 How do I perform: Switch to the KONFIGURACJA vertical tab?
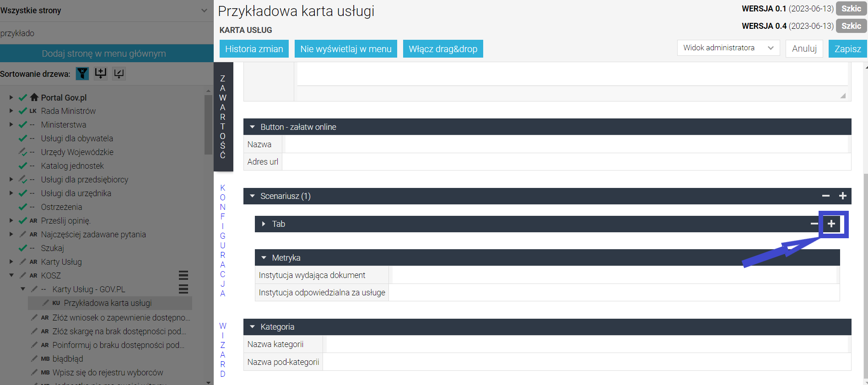tap(223, 241)
